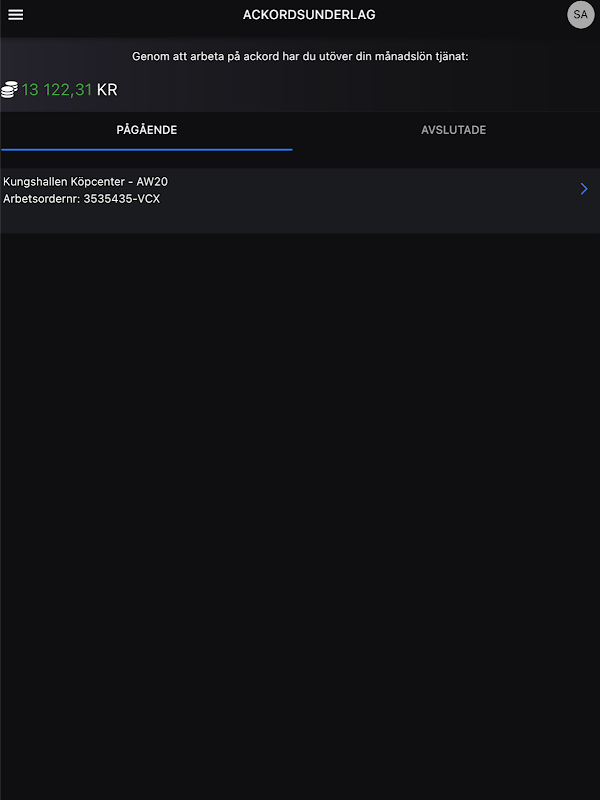Open the hamburger navigation menu

click(16, 15)
